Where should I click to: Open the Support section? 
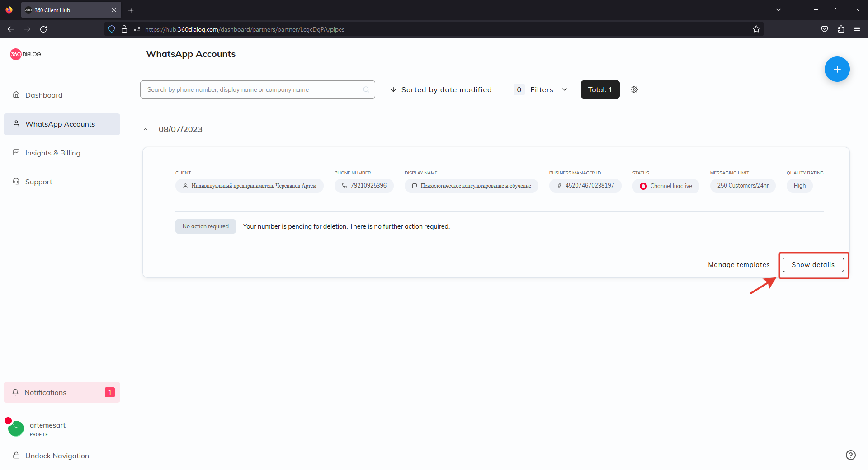(x=62, y=182)
